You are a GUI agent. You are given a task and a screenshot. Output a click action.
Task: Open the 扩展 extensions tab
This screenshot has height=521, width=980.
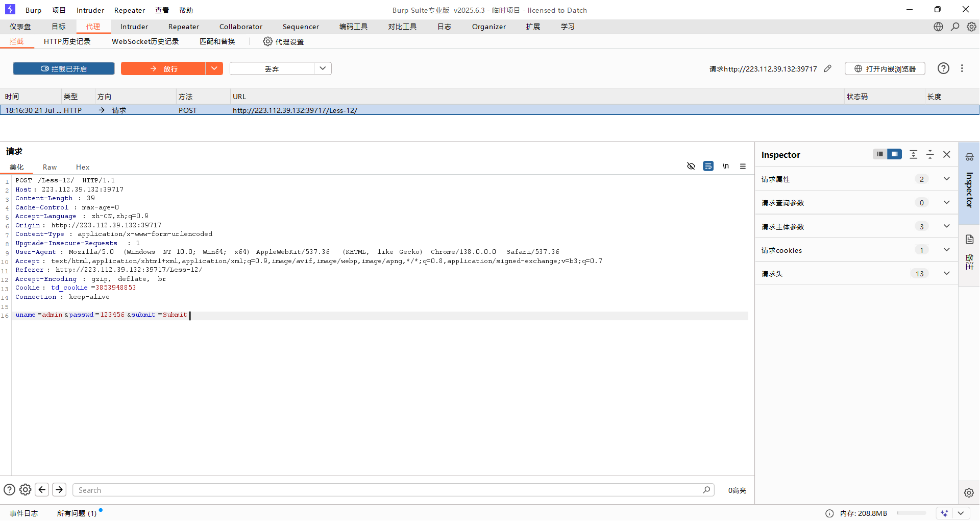click(533, 27)
